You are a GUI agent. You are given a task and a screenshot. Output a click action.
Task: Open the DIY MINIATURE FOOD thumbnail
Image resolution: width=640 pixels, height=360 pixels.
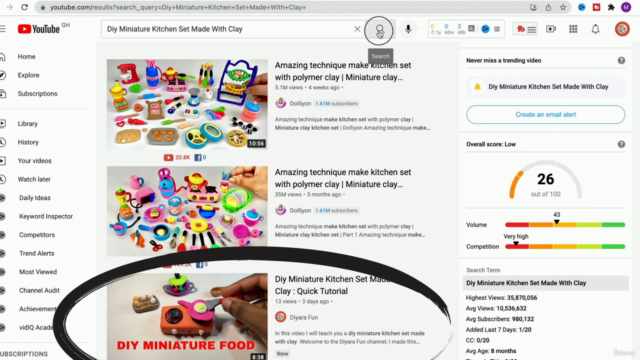187,317
